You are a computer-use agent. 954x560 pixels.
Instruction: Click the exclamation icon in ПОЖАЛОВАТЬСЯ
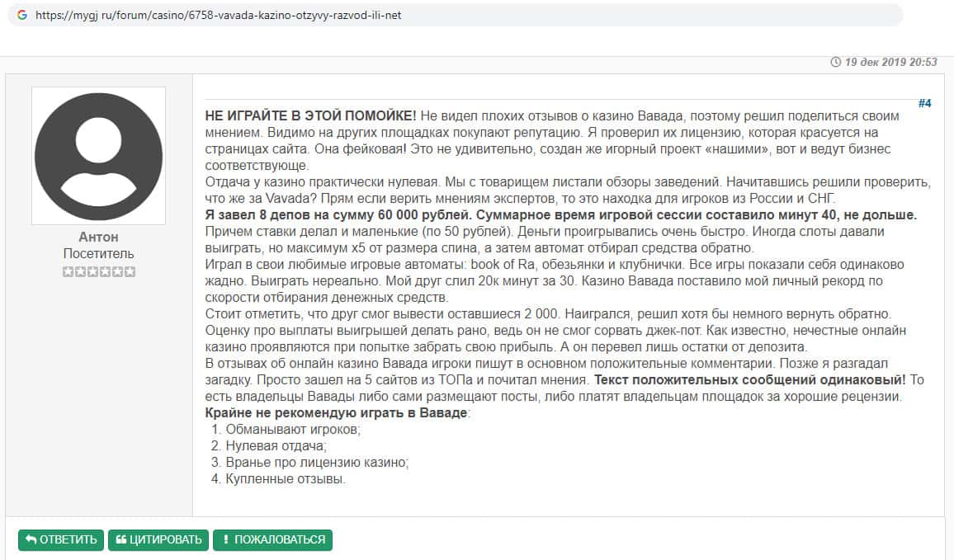pos(226,540)
